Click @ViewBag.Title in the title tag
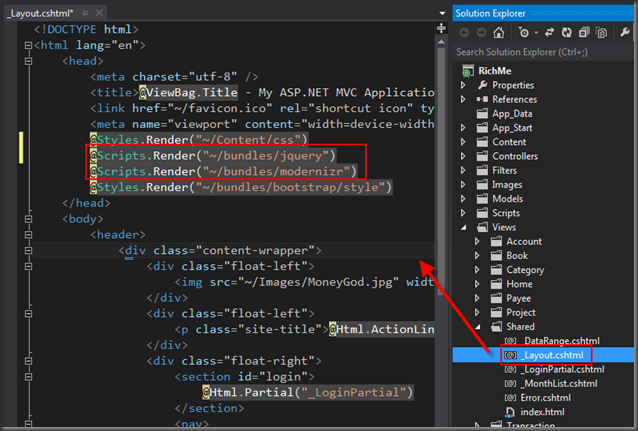This screenshot has width=638, height=431. pyautogui.click(x=188, y=92)
